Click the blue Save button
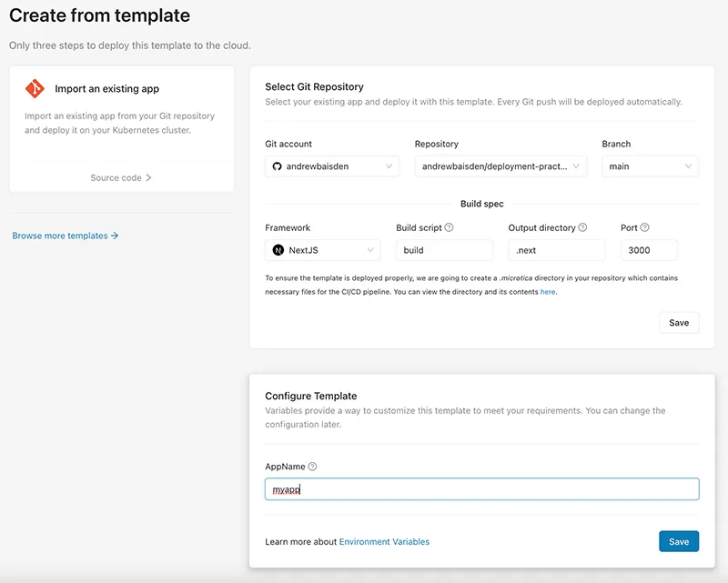Viewport: 728px width, 583px height. 679,541
